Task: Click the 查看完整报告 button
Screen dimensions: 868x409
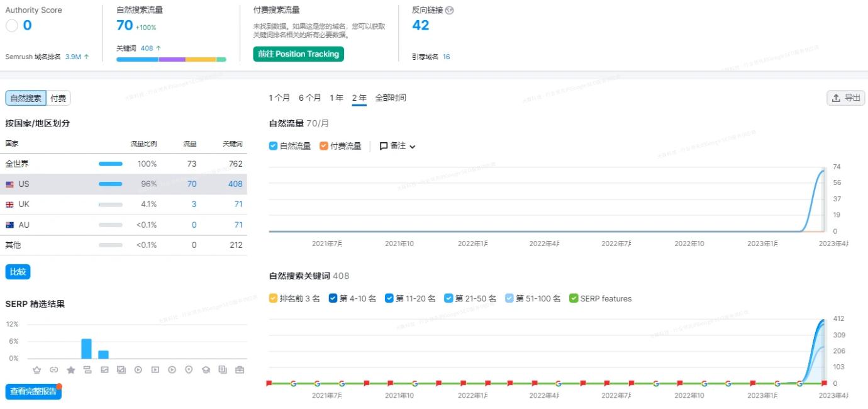Action: [33, 391]
